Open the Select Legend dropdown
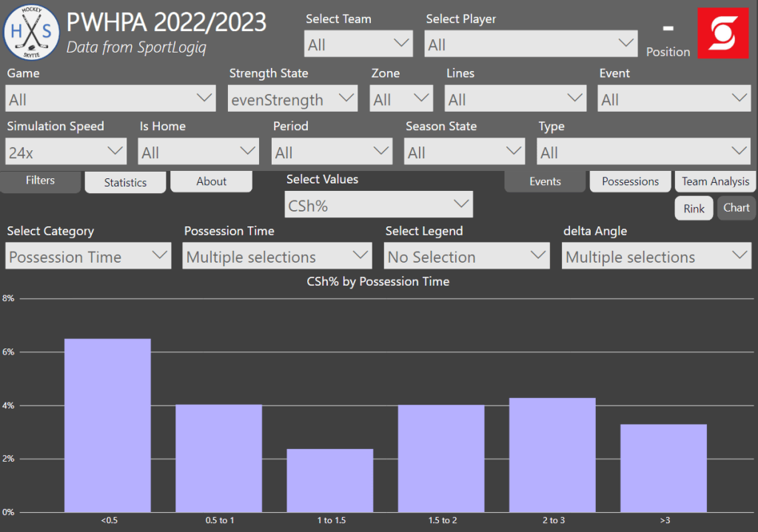 pos(467,257)
